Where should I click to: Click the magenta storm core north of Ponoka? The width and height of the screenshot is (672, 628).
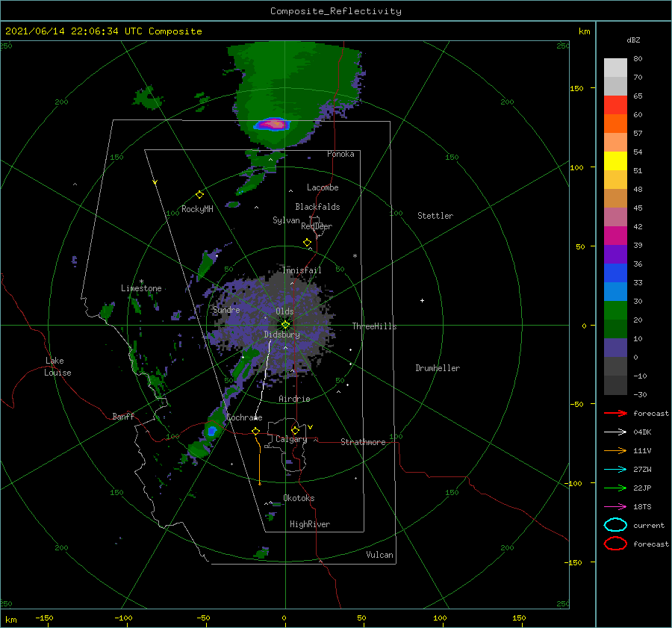tap(273, 125)
